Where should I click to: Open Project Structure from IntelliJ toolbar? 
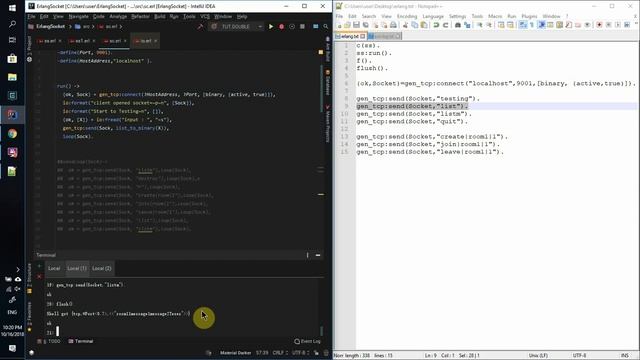[316, 27]
